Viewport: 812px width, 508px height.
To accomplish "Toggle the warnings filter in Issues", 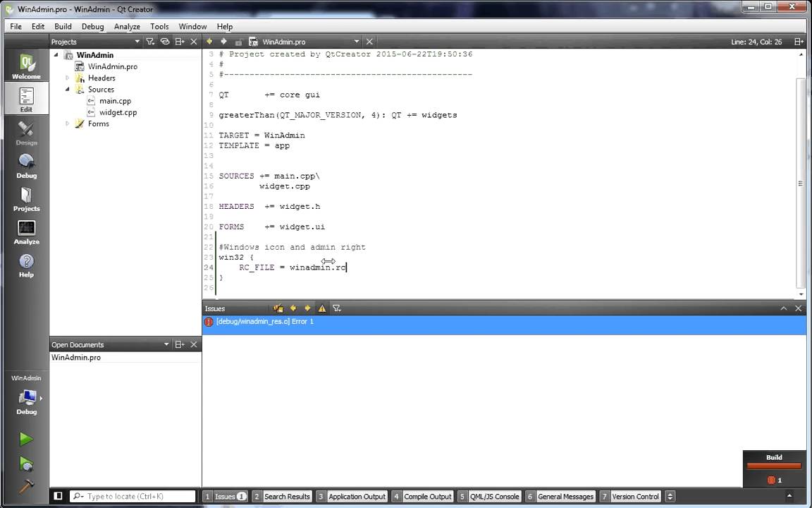I will (322, 308).
